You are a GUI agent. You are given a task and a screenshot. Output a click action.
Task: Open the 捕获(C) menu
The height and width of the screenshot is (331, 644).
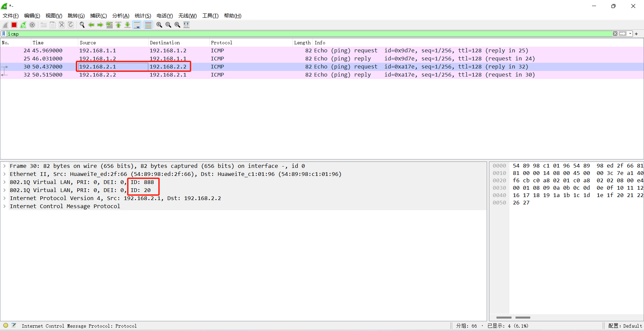(x=99, y=16)
